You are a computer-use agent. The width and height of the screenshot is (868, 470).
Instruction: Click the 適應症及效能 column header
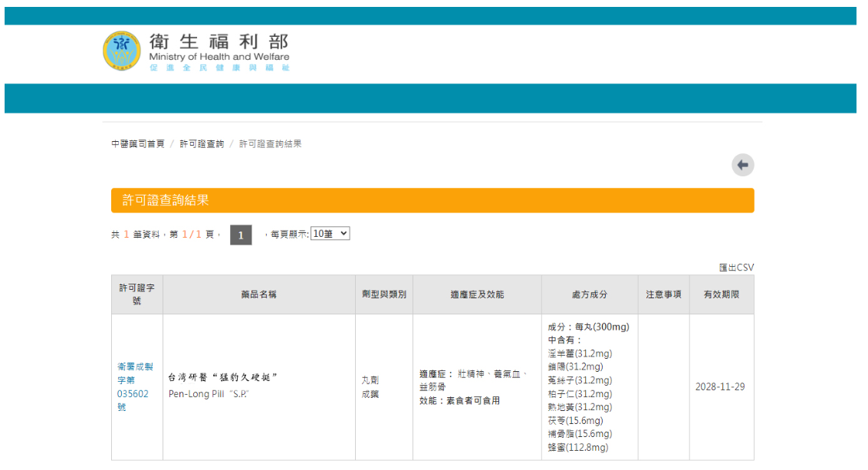tap(477, 294)
